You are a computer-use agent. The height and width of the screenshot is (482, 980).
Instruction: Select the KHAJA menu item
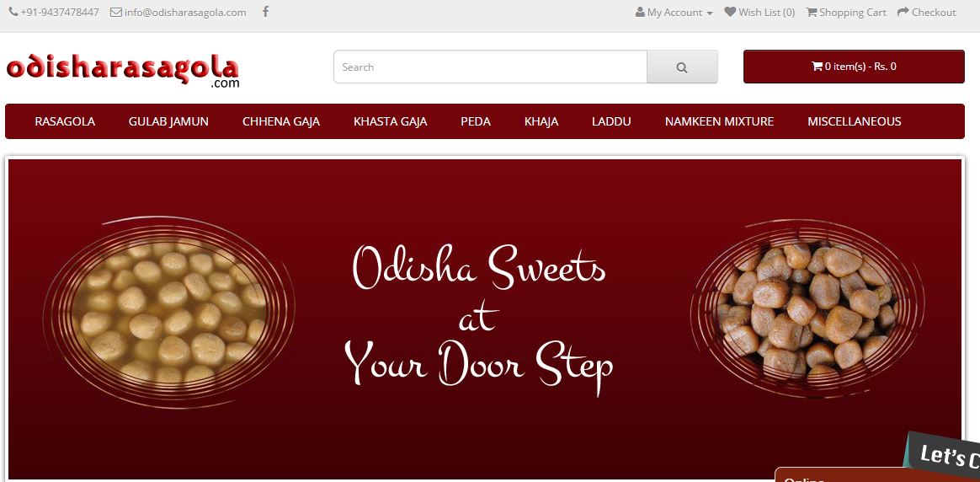click(x=541, y=121)
